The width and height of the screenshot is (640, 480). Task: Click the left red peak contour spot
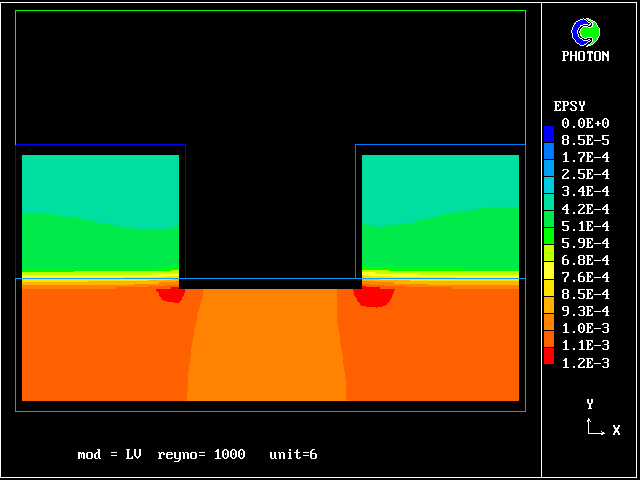(171, 295)
